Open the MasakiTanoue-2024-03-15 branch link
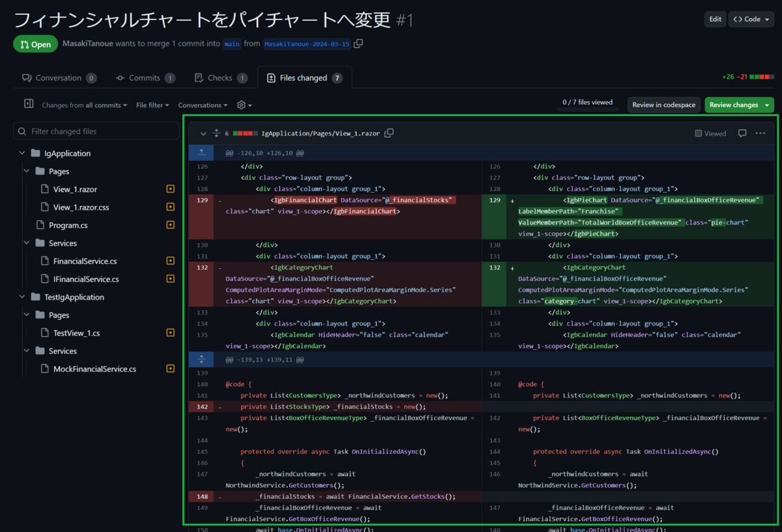The image size is (782, 532). (x=306, y=44)
